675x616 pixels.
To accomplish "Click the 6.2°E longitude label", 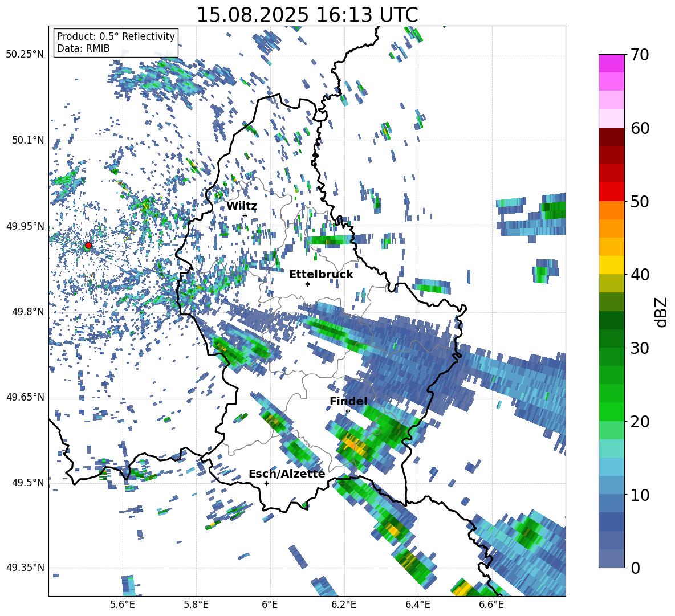I will coord(344,605).
